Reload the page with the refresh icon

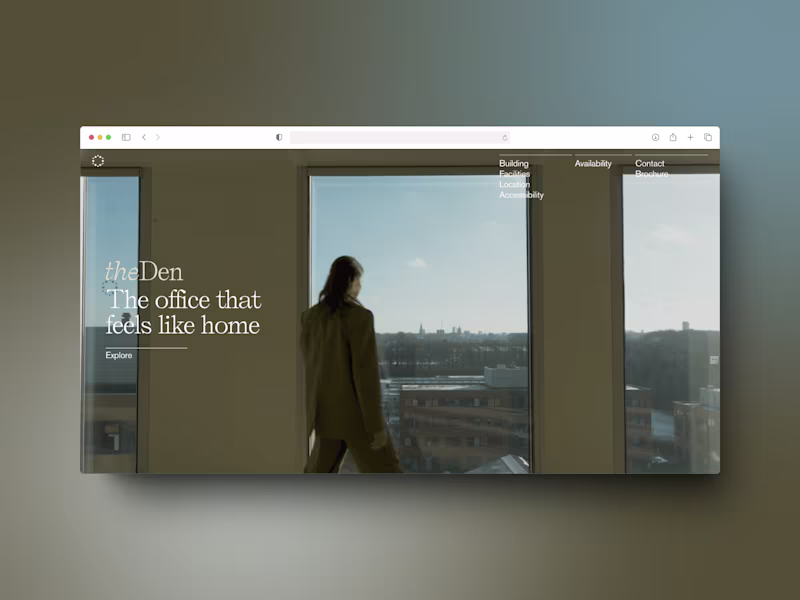click(505, 138)
